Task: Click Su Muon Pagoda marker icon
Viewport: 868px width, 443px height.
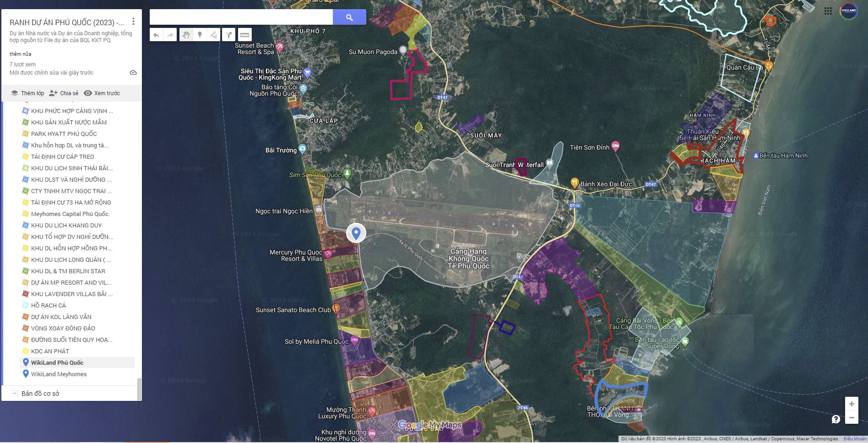Action: click(x=403, y=49)
